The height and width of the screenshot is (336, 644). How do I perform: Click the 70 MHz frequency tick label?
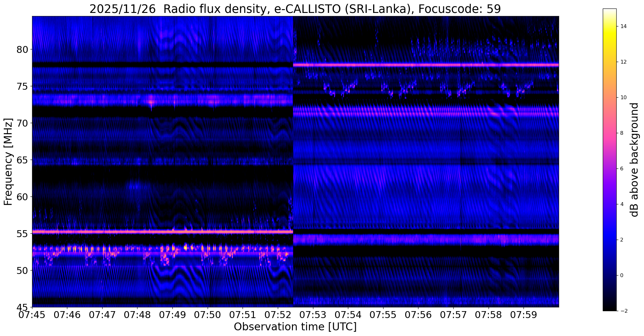pos(22,123)
